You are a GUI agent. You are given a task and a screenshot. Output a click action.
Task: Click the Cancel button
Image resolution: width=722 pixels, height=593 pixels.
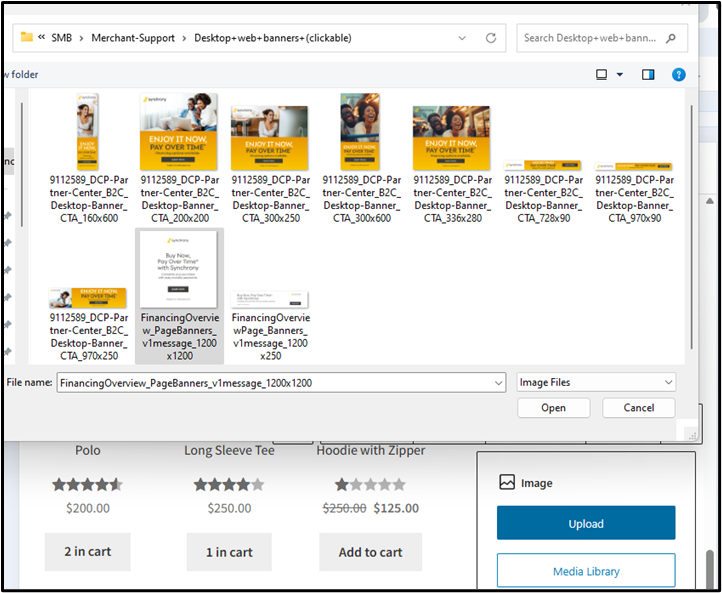click(638, 408)
